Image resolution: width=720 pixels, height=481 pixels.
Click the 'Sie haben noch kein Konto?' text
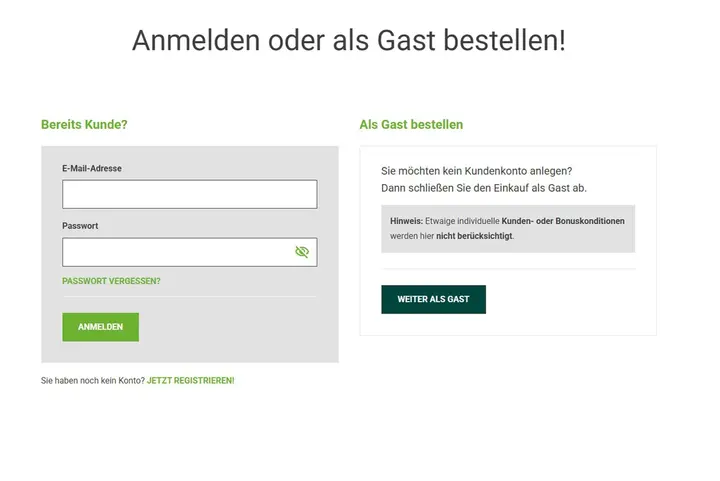coord(92,381)
